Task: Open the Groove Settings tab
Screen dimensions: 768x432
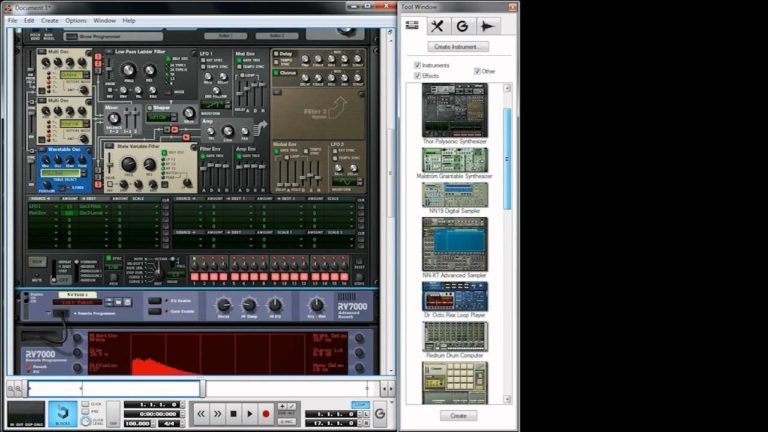Action: 461,26
